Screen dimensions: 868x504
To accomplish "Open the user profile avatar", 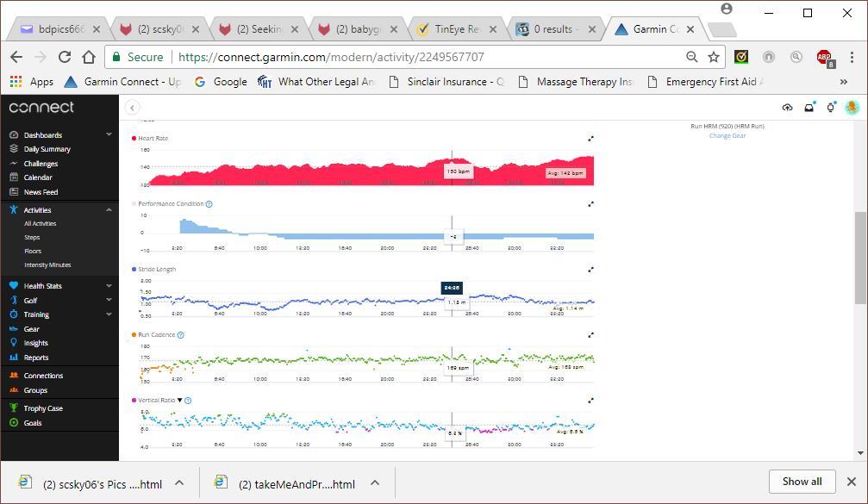I will click(852, 108).
